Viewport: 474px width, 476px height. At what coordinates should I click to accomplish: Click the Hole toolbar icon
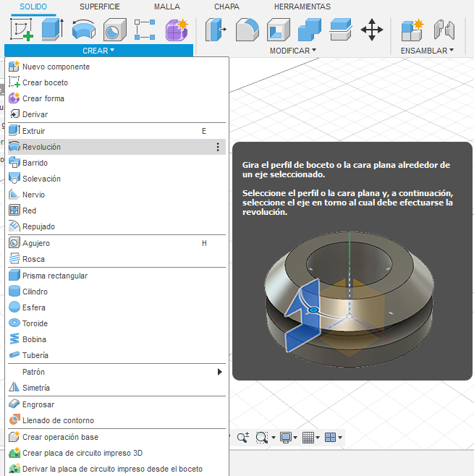coord(115,30)
